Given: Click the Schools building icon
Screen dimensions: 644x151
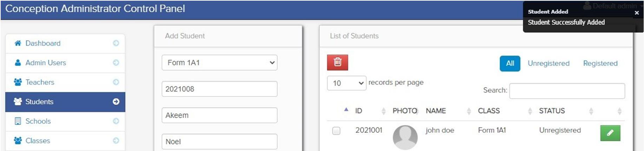Looking at the screenshot, I should coord(18,121).
